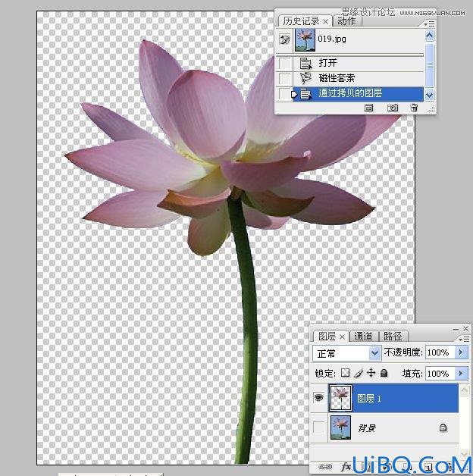Click the lock image pixels brush icon
Screen dimensions: 473x476
[x=359, y=373]
